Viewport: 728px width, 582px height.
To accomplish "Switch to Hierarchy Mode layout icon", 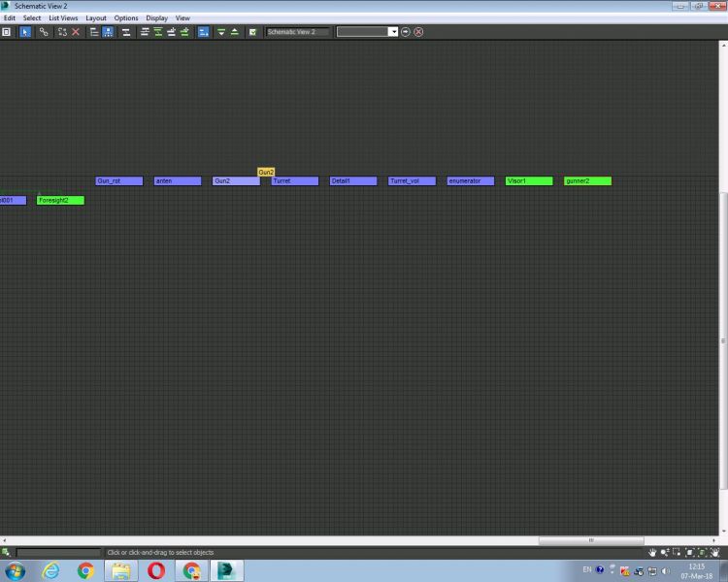I will point(94,32).
